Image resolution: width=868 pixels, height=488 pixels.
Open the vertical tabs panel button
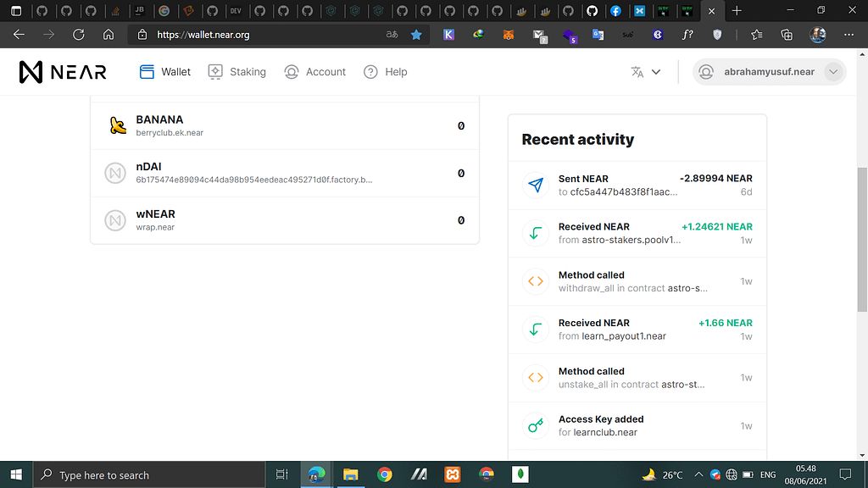point(16,10)
